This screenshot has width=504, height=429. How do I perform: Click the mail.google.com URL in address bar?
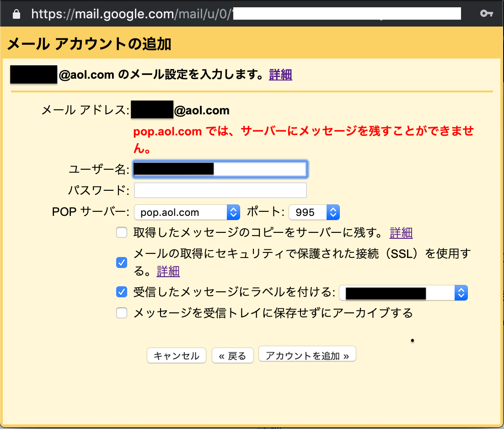tap(131, 14)
